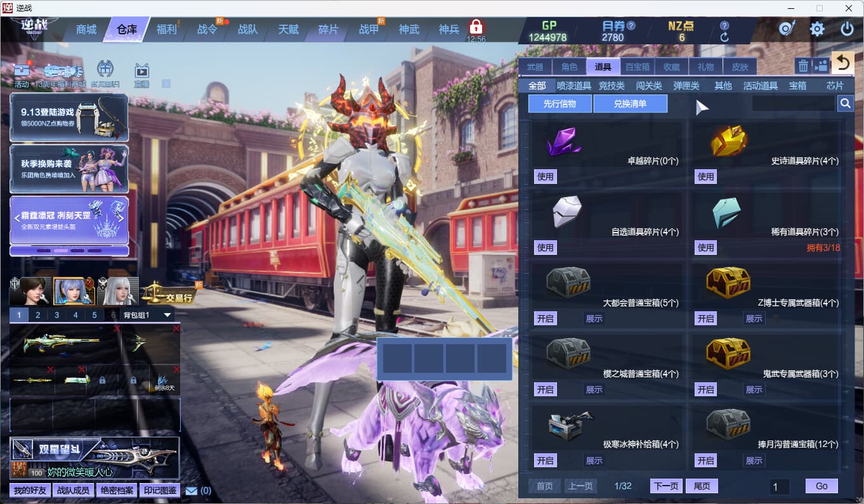Open the 直播 live stream icon
The height and width of the screenshot is (504, 864).
coord(141,74)
